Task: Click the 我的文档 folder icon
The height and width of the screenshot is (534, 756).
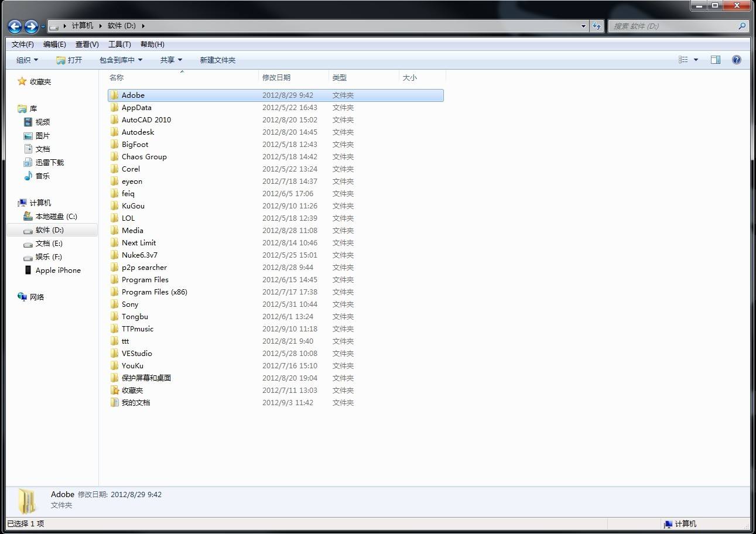Action: 115,403
